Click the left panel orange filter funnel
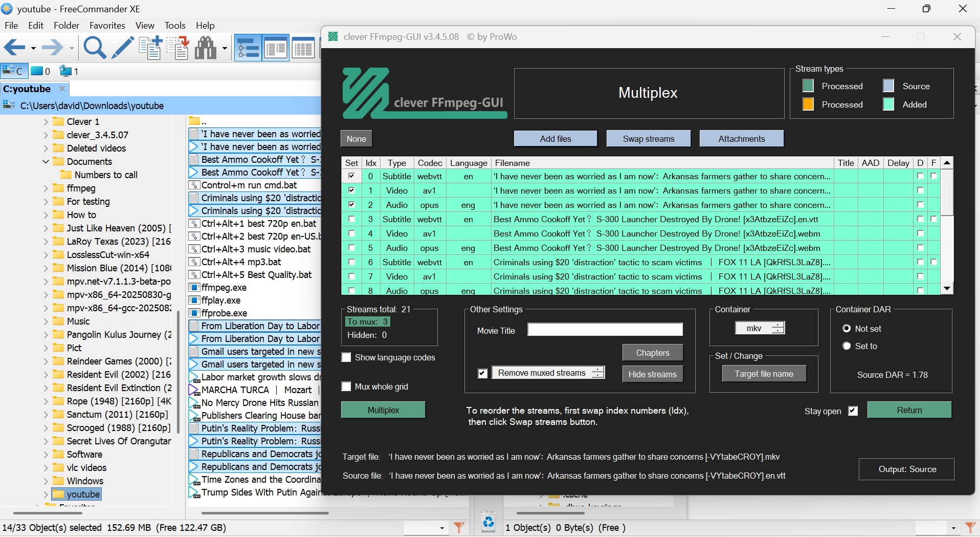Image resolution: width=980 pixels, height=537 pixels. pyautogui.click(x=459, y=527)
